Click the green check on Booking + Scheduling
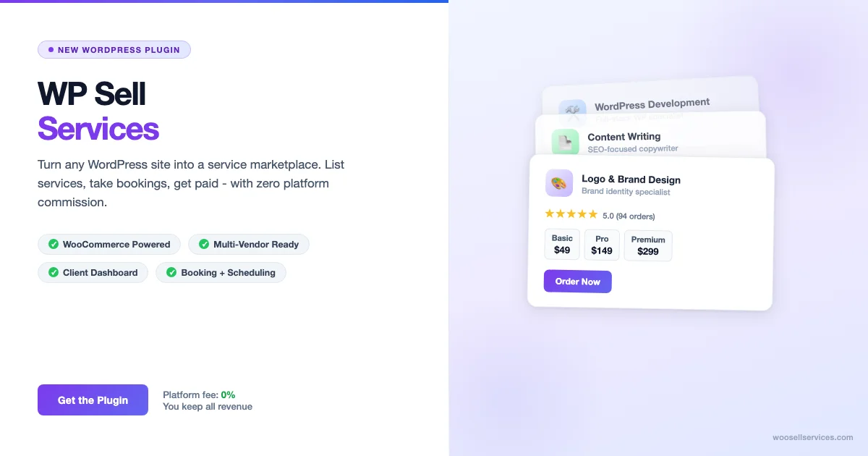This screenshot has height=456, width=868. point(171,273)
